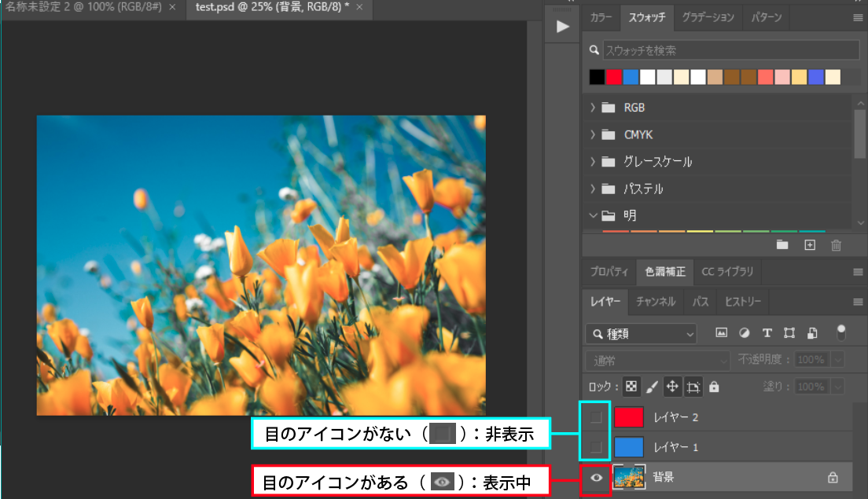Screen dimensions: 868x499
Task: Expand the RGB swatch group
Action: [x=593, y=108]
